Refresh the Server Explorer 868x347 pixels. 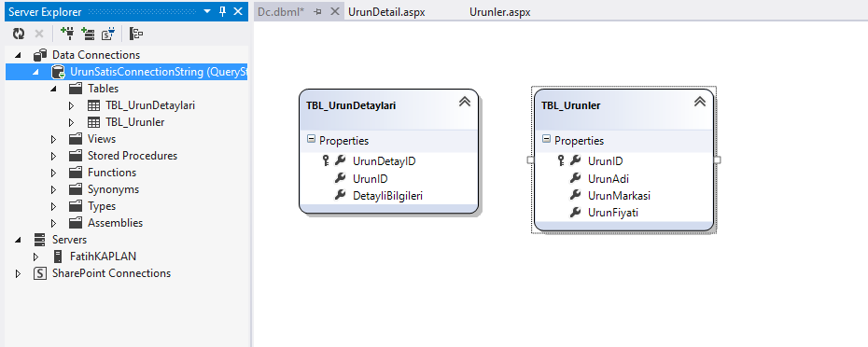(19, 35)
